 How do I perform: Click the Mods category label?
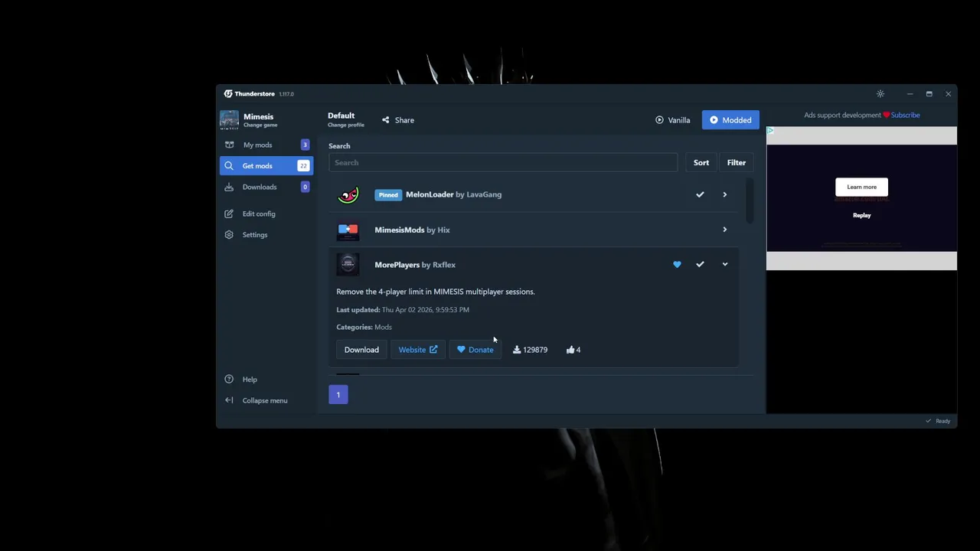tap(383, 327)
